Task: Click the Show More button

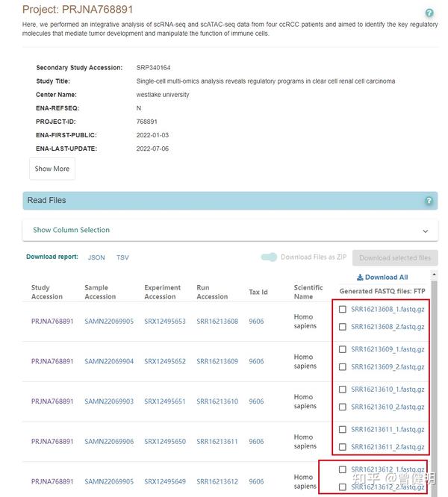Action: click(52, 169)
